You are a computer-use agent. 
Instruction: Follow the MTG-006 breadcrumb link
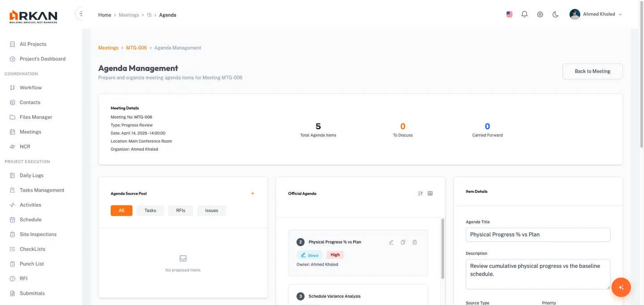[136, 48]
